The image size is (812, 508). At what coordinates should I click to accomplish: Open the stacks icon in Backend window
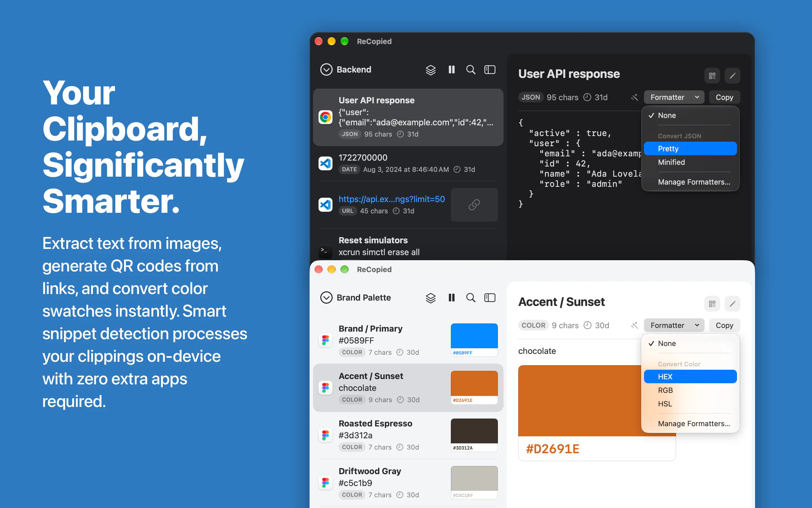coord(431,70)
